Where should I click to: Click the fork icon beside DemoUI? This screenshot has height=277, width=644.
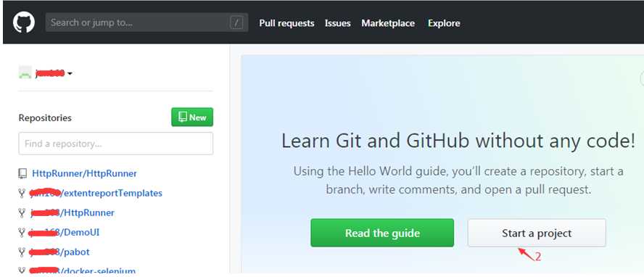tap(22, 233)
